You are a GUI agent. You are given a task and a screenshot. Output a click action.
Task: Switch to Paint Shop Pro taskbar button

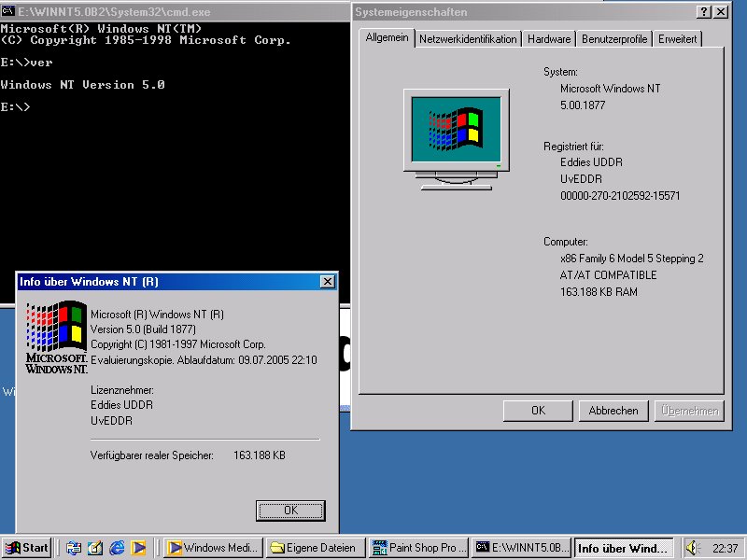(417, 548)
